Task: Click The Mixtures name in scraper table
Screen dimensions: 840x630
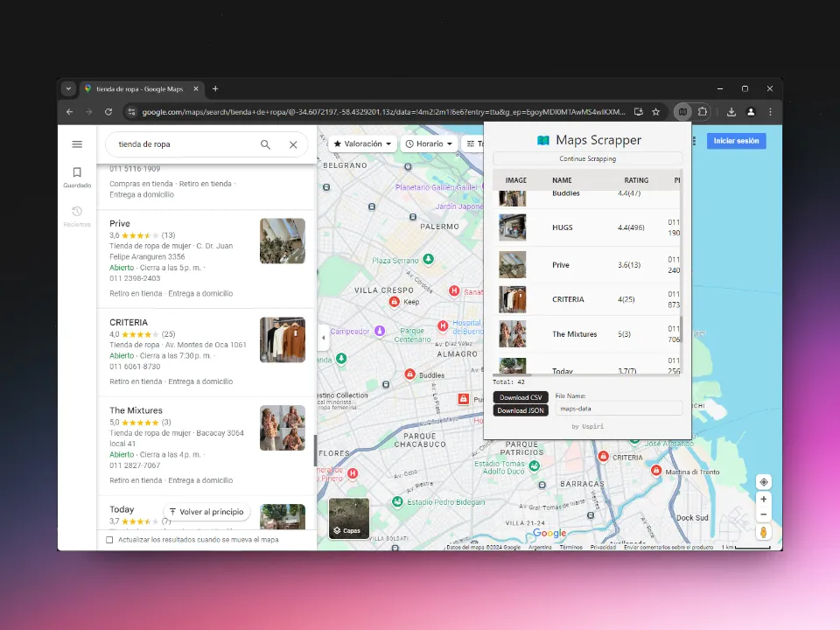Action: pyautogui.click(x=574, y=333)
